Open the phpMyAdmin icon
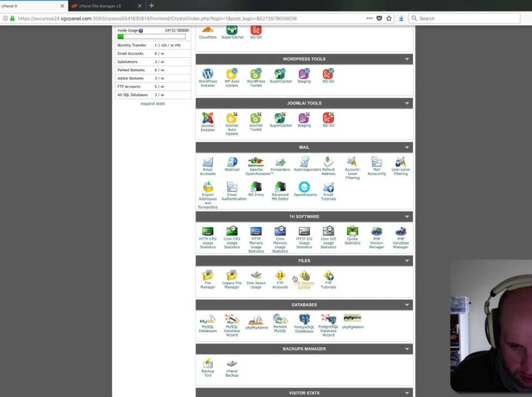The image size is (532, 397). pyautogui.click(x=256, y=321)
